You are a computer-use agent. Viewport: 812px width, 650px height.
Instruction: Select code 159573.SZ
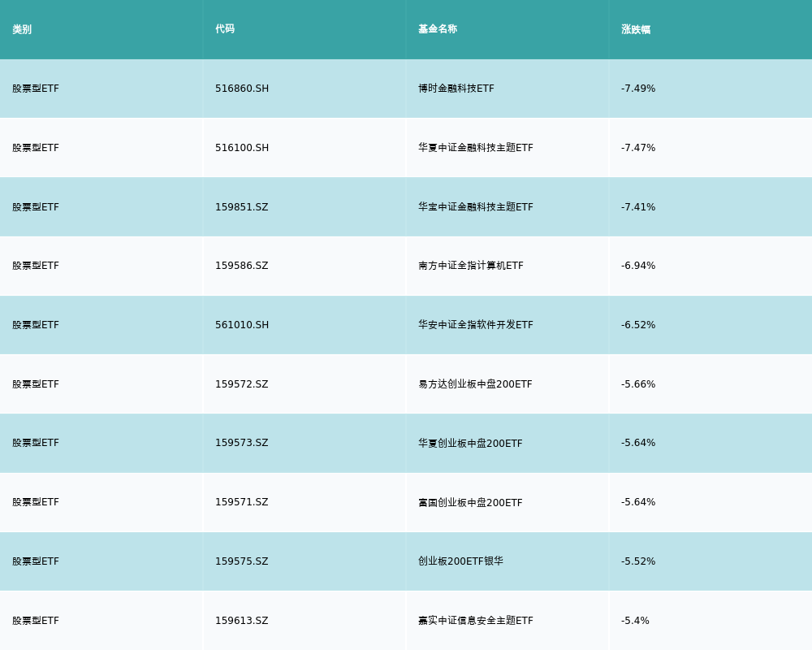242,443
